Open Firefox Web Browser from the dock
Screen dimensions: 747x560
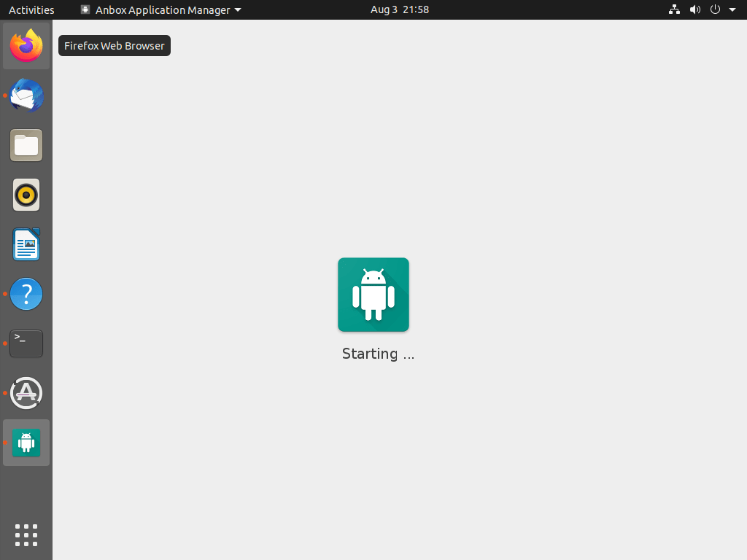pos(26,46)
